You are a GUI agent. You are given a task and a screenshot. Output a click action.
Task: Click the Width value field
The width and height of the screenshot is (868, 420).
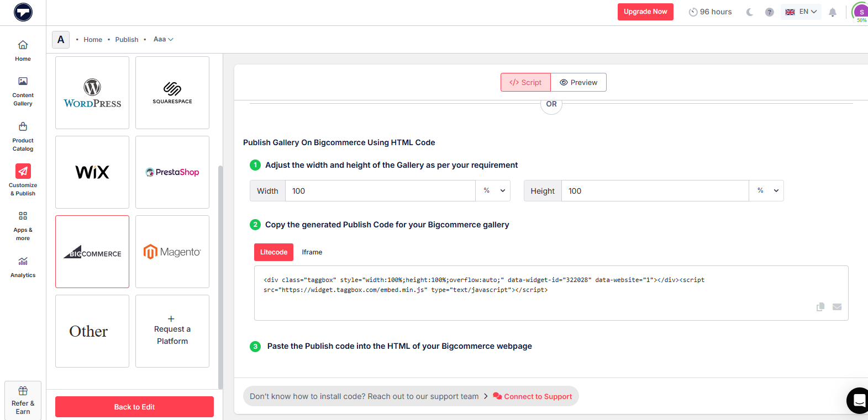(x=380, y=190)
